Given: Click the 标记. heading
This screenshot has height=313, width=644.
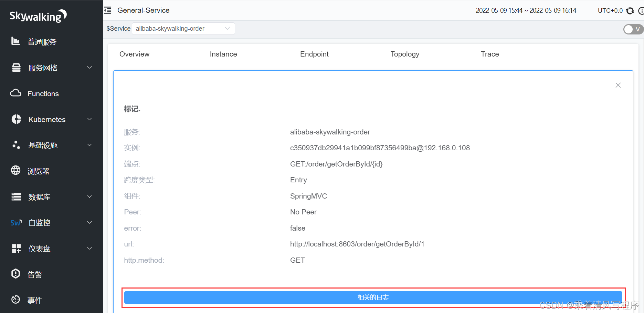Looking at the screenshot, I should pyautogui.click(x=132, y=109).
